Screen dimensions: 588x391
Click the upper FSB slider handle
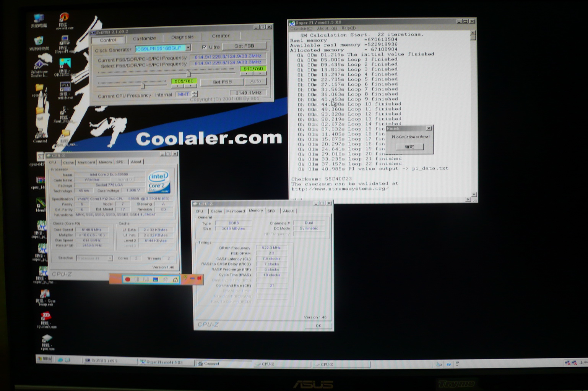(188, 73)
